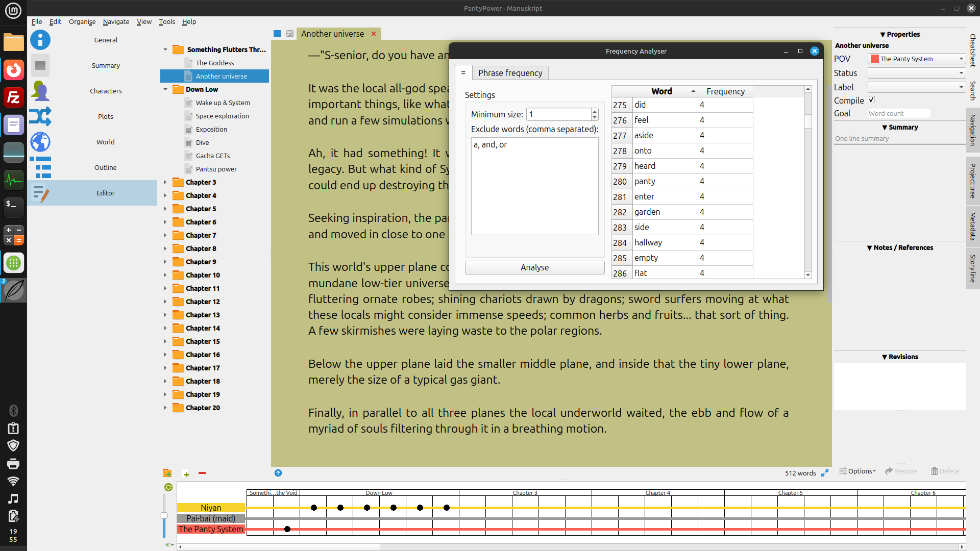Adjust the storyline zoom slider handle

pyautogui.click(x=164, y=515)
